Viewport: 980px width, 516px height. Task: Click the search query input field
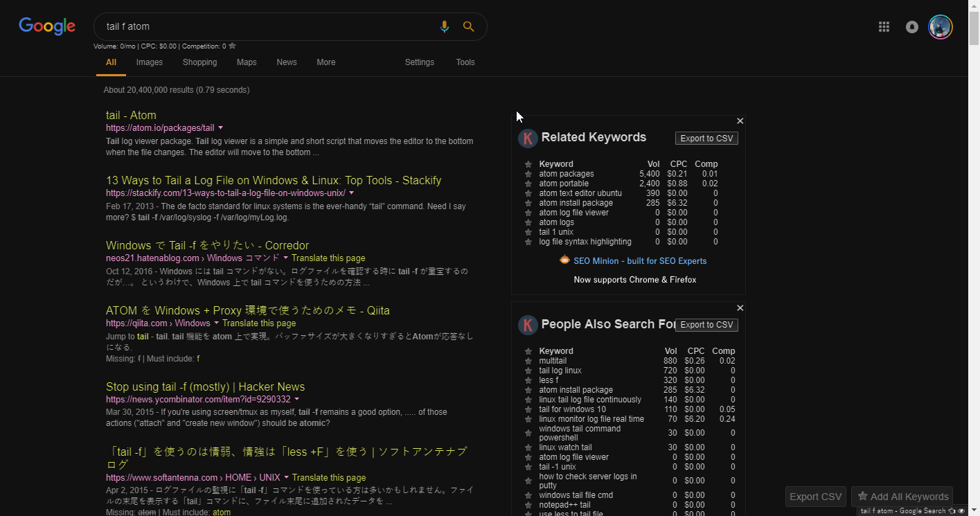(263, 26)
